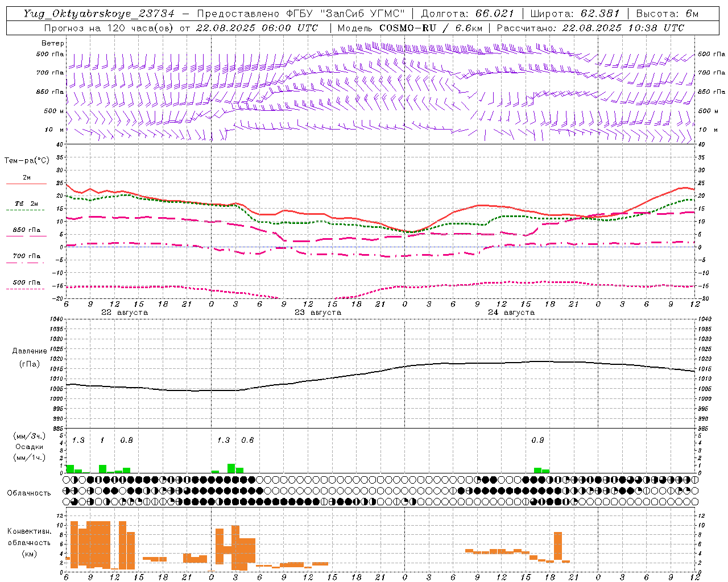Click the 3-hour precipitation value 0.6
728x582 pixels.
pyautogui.click(x=247, y=440)
